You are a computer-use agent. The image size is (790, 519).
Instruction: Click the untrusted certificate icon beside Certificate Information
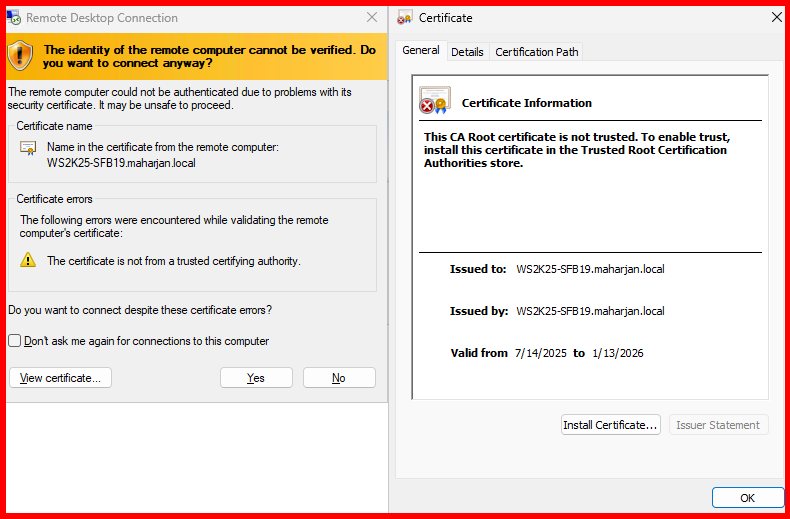[x=434, y=101]
